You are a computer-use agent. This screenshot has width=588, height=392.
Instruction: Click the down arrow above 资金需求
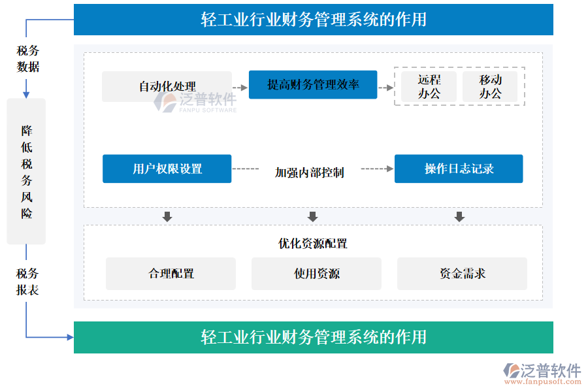(459, 216)
